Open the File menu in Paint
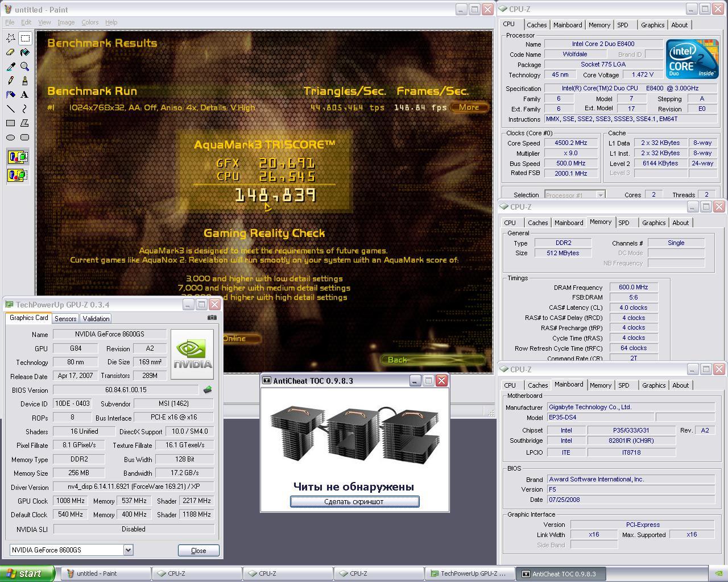Screen dimensions: 728x582 click(10, 22)
